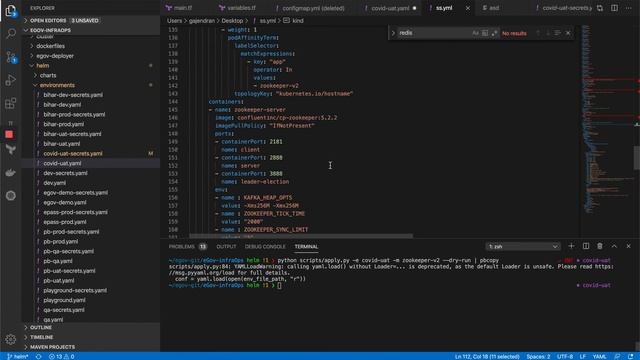Expand the Outline section
This screenshot has width=640, height=360.
click(91, 327)
